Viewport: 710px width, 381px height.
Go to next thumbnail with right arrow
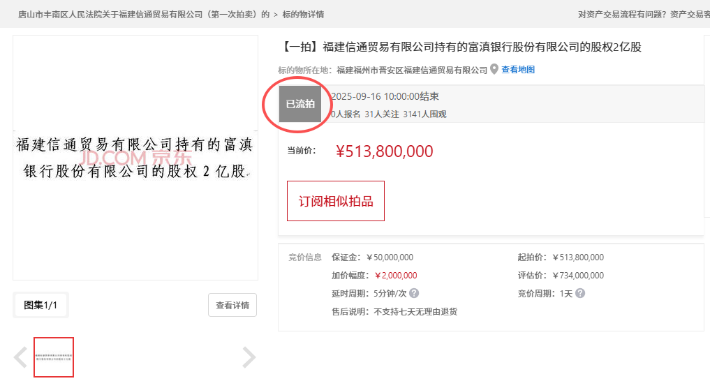point(249,357)
